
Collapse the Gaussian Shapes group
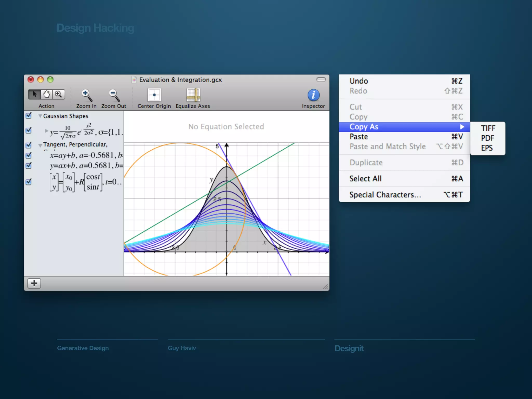tap(40, 116)
